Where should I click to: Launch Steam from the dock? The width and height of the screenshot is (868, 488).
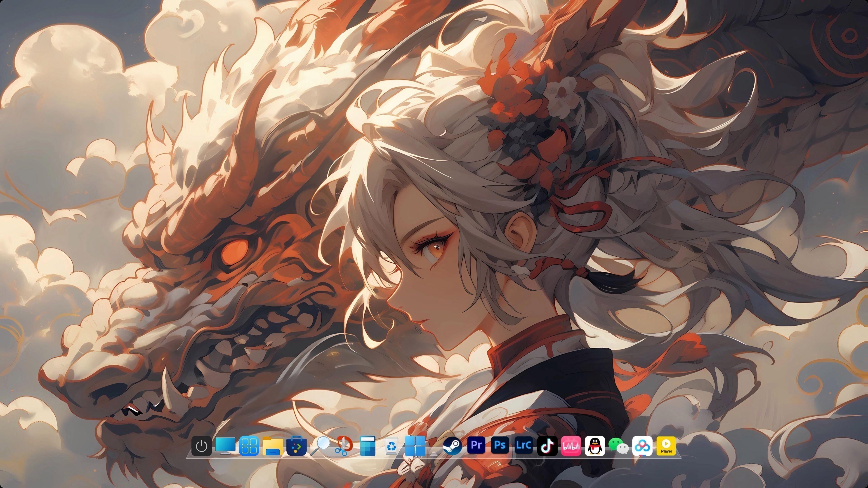pos(453,446)
